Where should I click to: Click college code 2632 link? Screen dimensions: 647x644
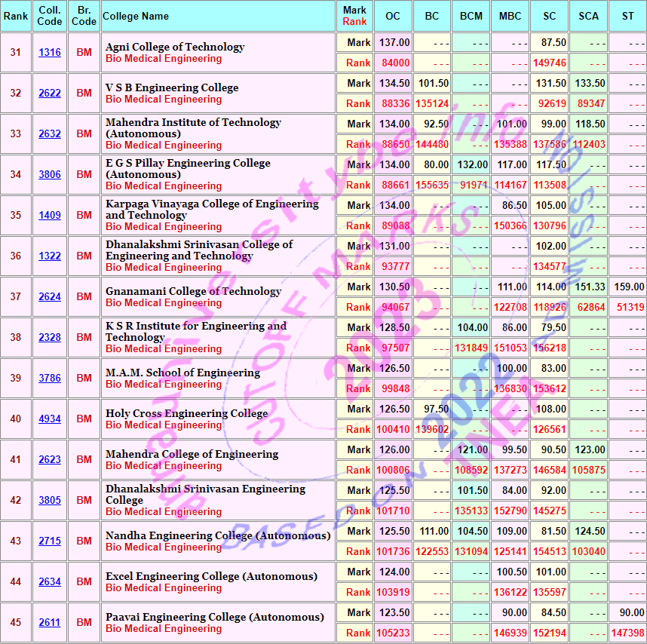[50, 134]
